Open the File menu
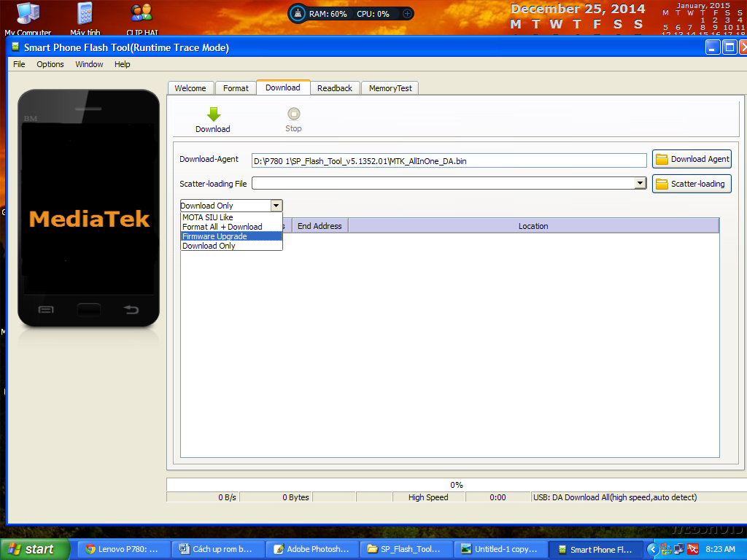This screenshot has height=560, width=747. coord(19,64)
